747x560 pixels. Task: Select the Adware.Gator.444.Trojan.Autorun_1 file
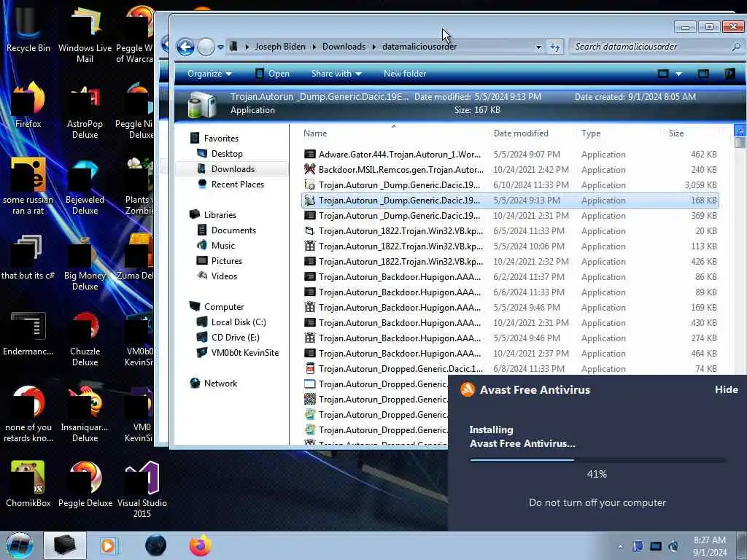click(x=510, y=155)
